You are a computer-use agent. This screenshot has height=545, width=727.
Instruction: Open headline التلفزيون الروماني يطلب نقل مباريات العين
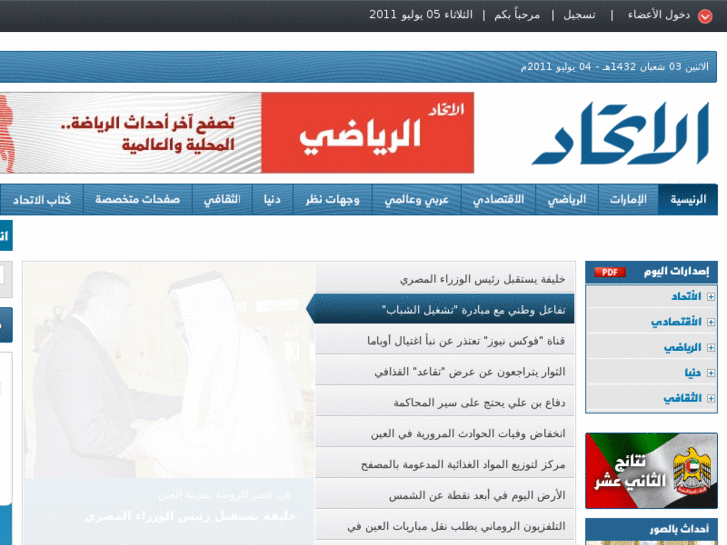[445, 526]
